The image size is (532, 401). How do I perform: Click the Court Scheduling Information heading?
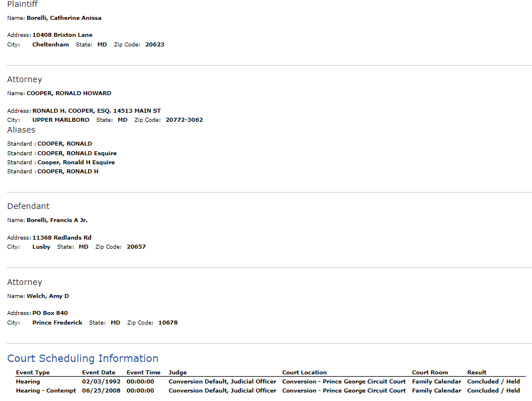[x=83, y=359]
